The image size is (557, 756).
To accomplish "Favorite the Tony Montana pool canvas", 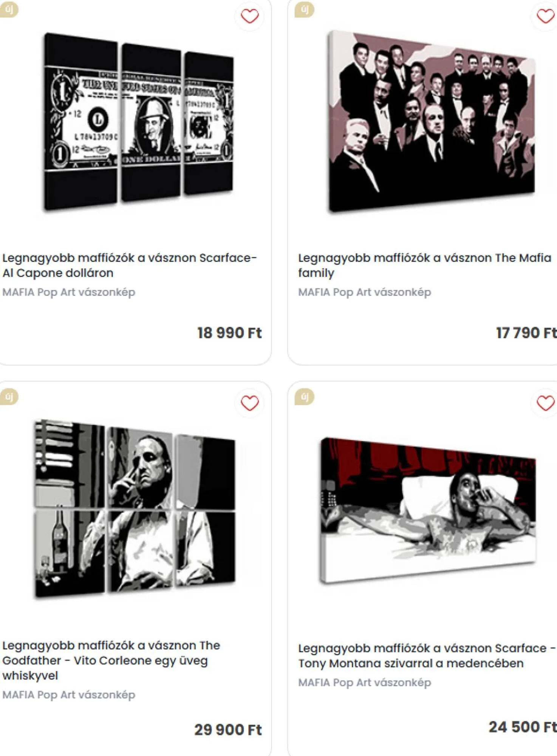I will tap(545, 403).
